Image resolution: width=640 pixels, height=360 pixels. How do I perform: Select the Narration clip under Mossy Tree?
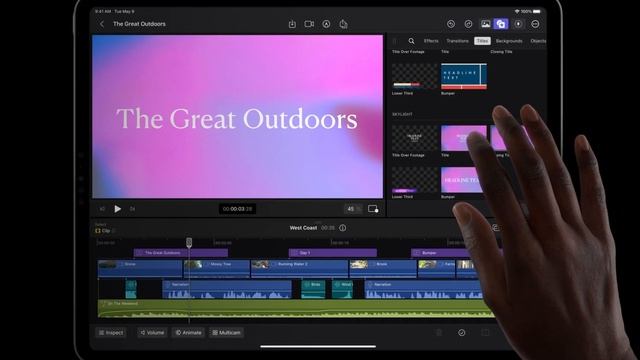[x=227, y=289]
